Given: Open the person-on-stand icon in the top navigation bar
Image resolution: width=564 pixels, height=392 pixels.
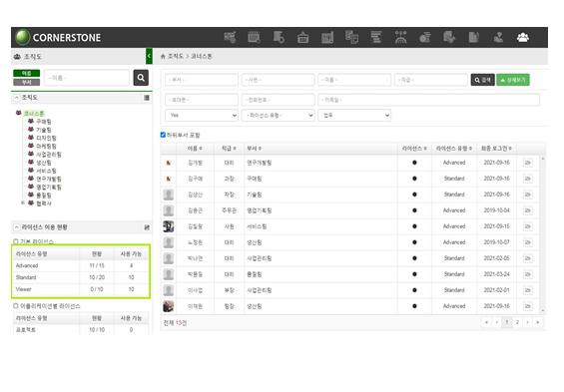Looking at the screenshot, I should 498,37.
